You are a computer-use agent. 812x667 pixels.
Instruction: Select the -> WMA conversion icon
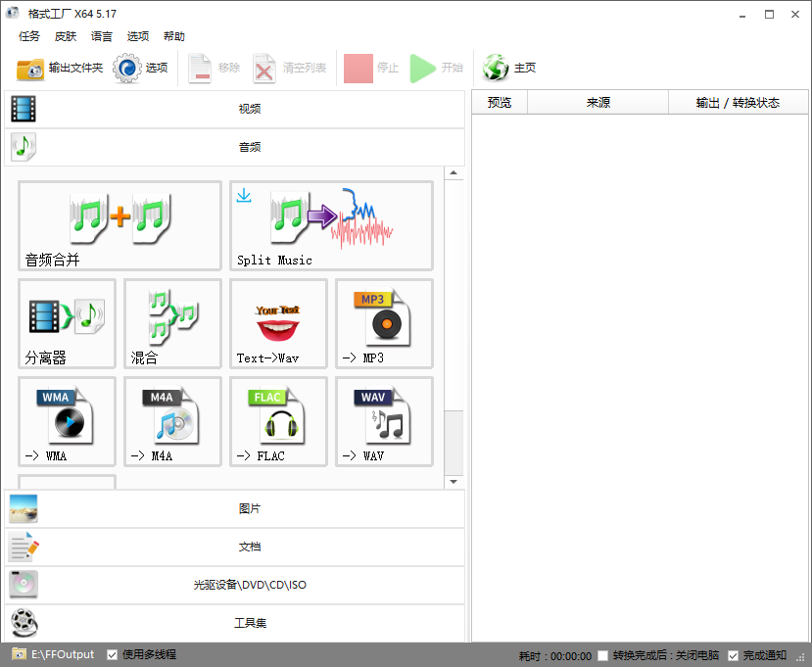point(67,421)
